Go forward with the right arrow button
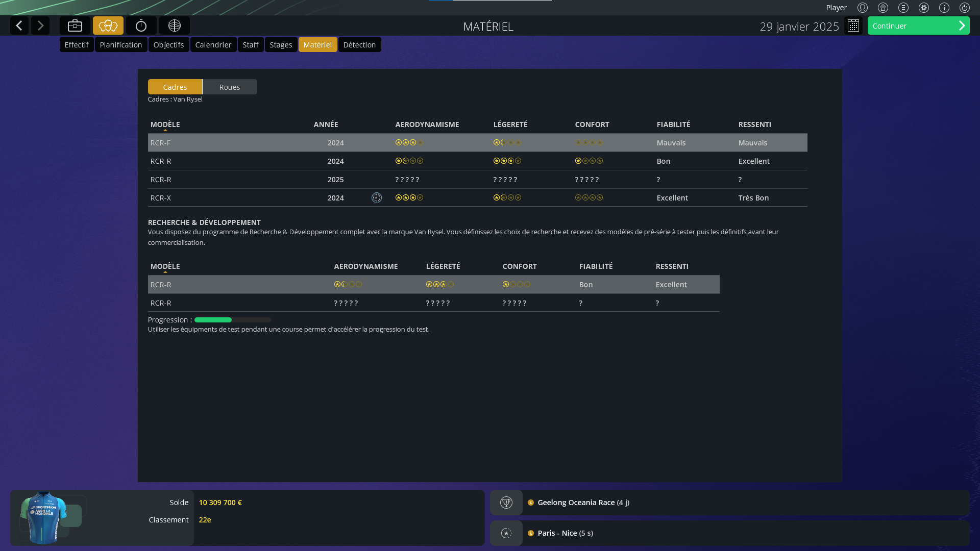 [40, 26]
